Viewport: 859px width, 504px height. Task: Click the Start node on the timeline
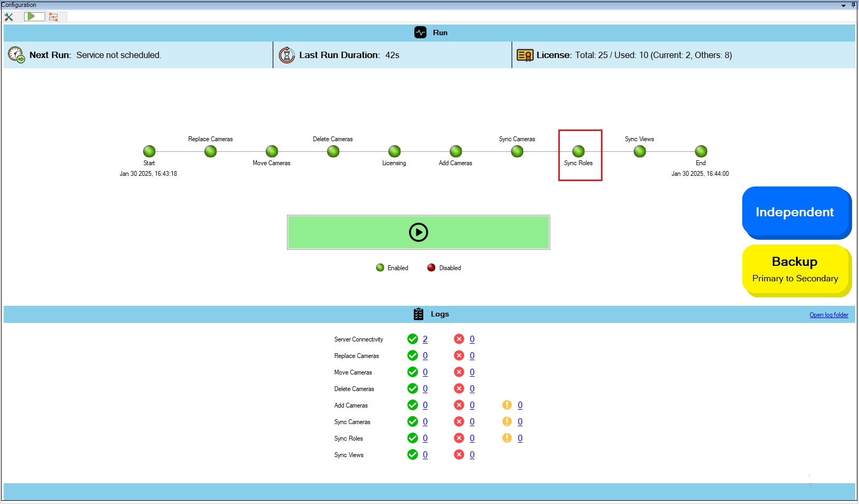tap(149, 151)
